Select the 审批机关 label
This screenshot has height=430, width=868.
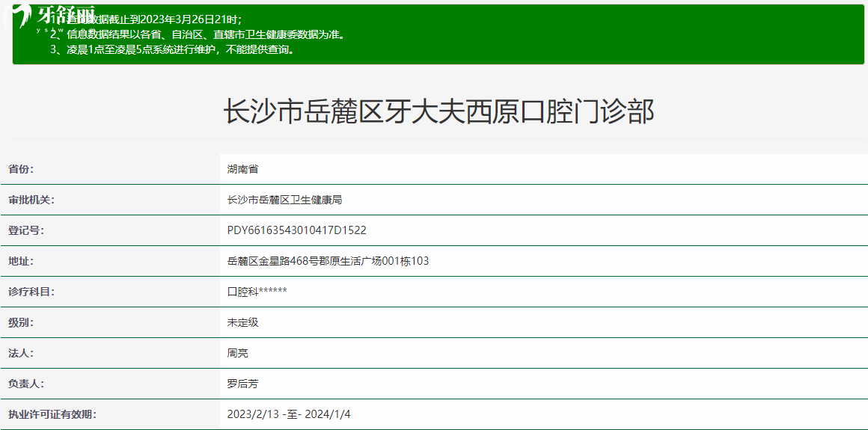[x=31, y=200]
